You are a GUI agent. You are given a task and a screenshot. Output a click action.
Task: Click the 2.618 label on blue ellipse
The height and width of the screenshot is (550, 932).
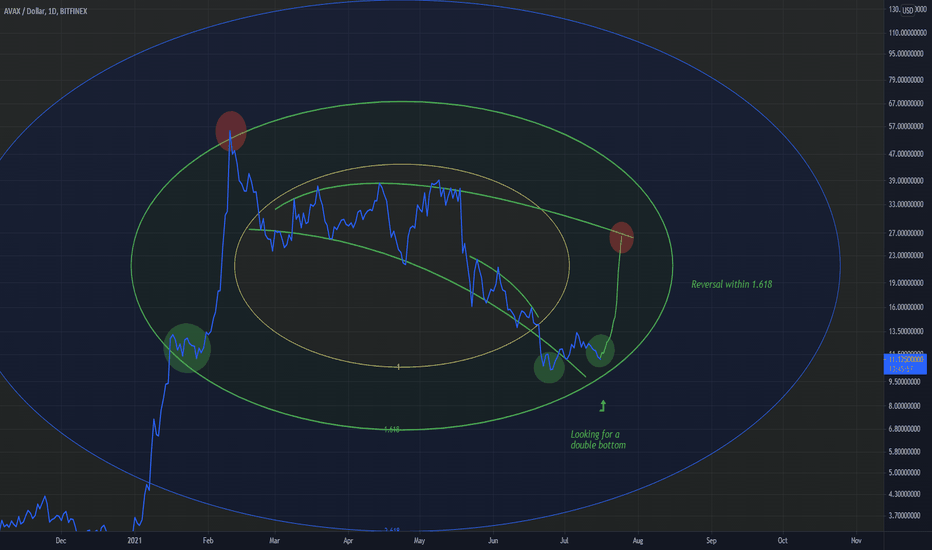coord(392,530)
